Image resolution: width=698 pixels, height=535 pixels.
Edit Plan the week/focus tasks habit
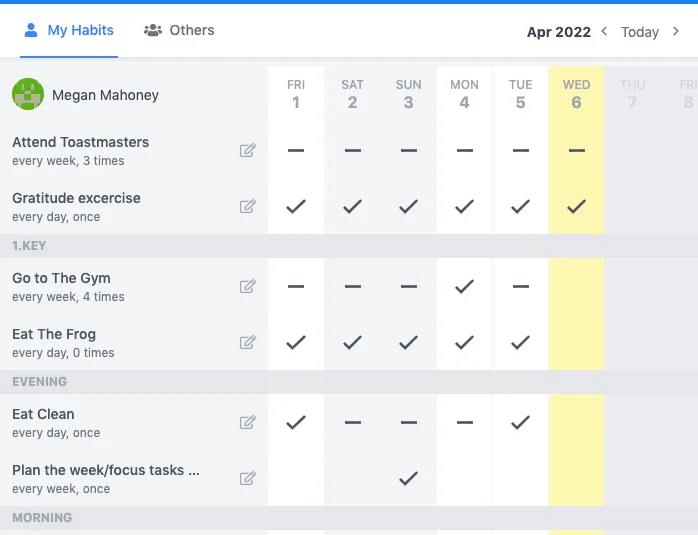(x=247, y=478)
